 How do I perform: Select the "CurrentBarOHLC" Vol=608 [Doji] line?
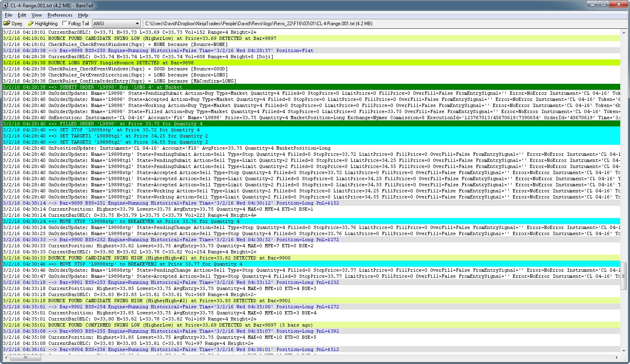click(311, 57)
